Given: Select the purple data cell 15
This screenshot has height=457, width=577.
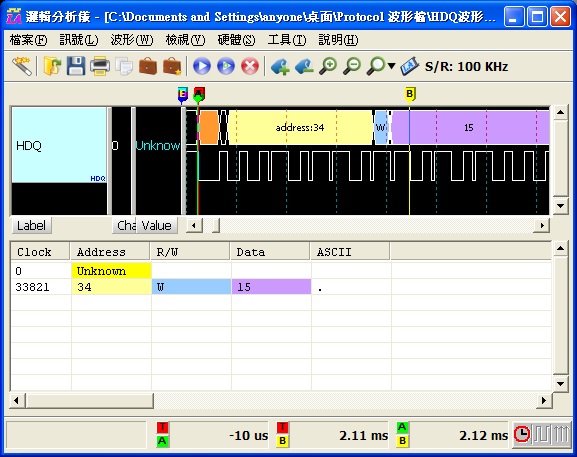Looking at the screenshot, I should click(271, 287).
